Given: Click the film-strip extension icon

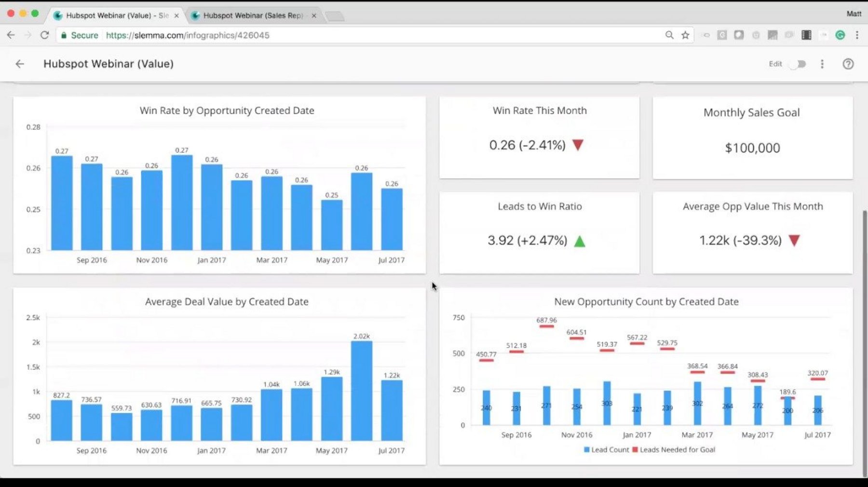Looking at the screenshot, I should point(806,35).
